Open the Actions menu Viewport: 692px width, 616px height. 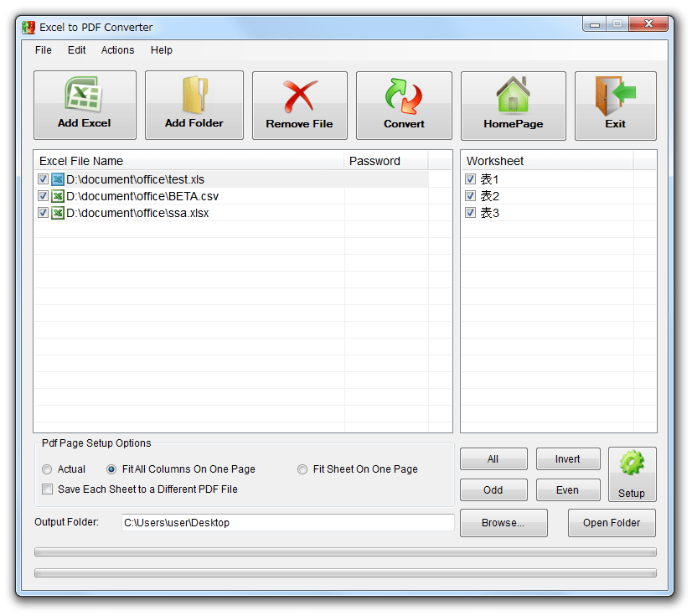click(118, 50)
